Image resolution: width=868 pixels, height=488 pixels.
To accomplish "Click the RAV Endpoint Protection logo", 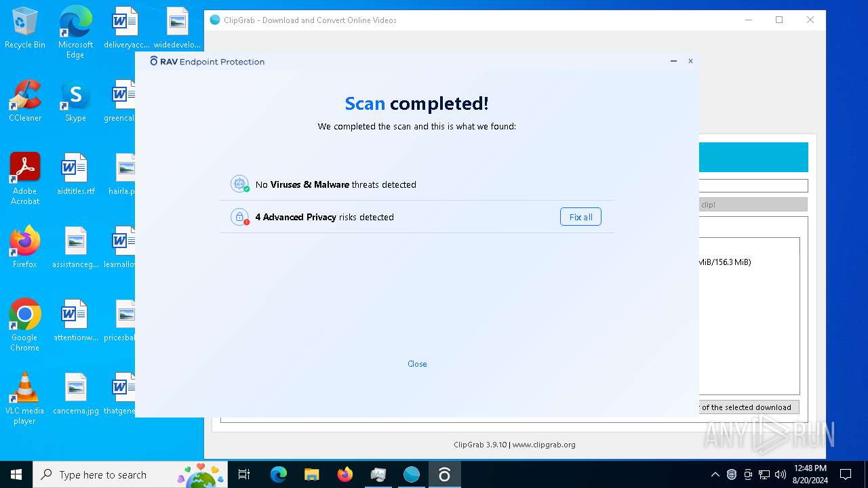I will [x=208, y=62].
